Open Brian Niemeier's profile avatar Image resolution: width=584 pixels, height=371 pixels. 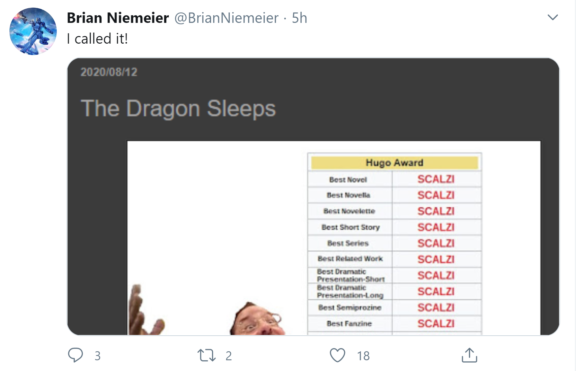(33, 31)
